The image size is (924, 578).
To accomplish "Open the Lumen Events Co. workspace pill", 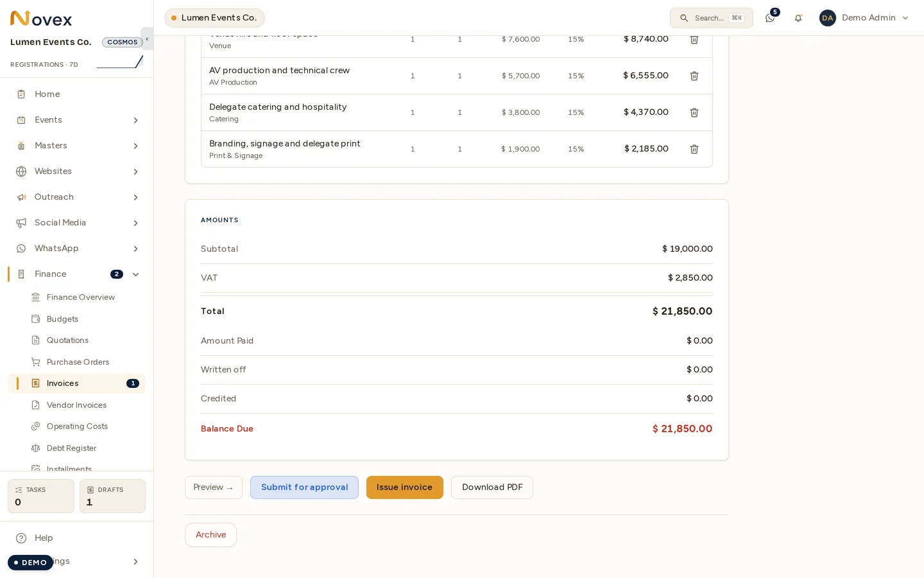I will pyautogui.click(x=214, y=18).
